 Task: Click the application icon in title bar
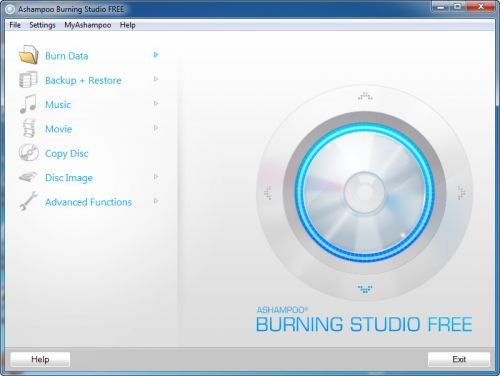click(x=10, y=9)
